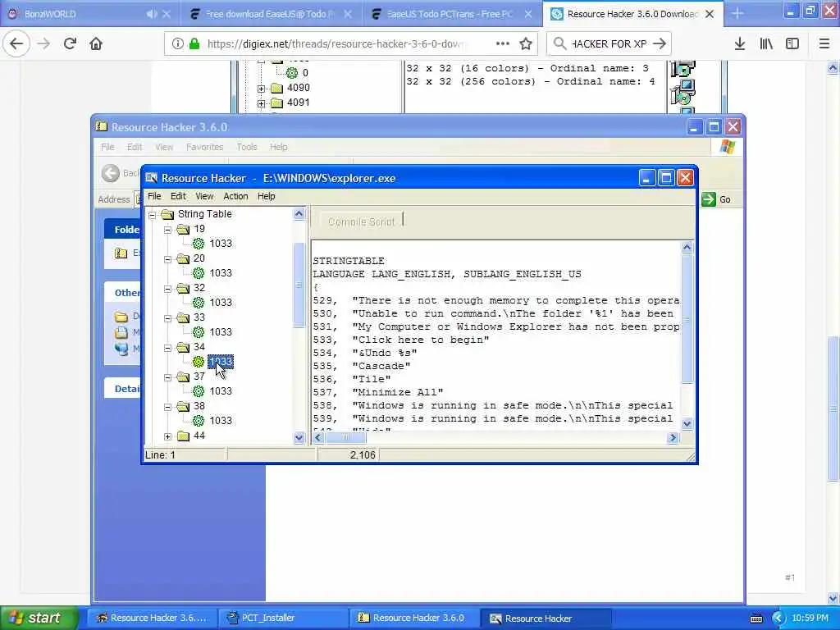Expand hidden system tray icons

coord(778,619)
